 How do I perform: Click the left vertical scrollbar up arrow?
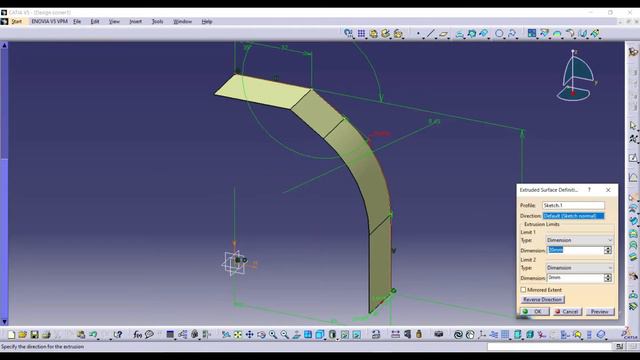(x=4, y=45)
